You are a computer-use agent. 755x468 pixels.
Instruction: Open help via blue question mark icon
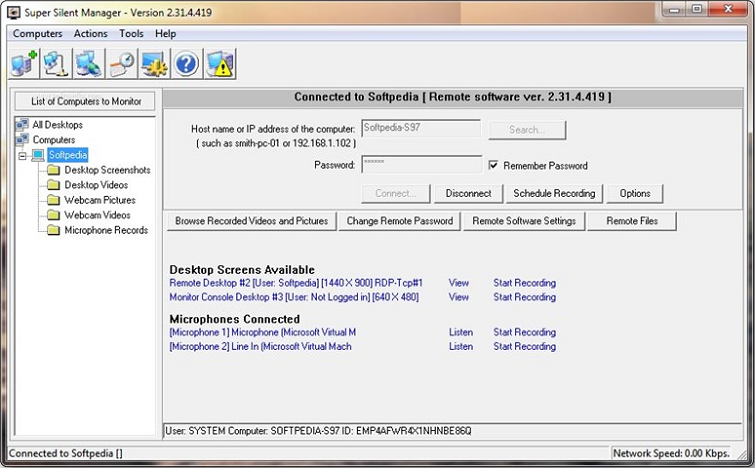coord(187,64)
